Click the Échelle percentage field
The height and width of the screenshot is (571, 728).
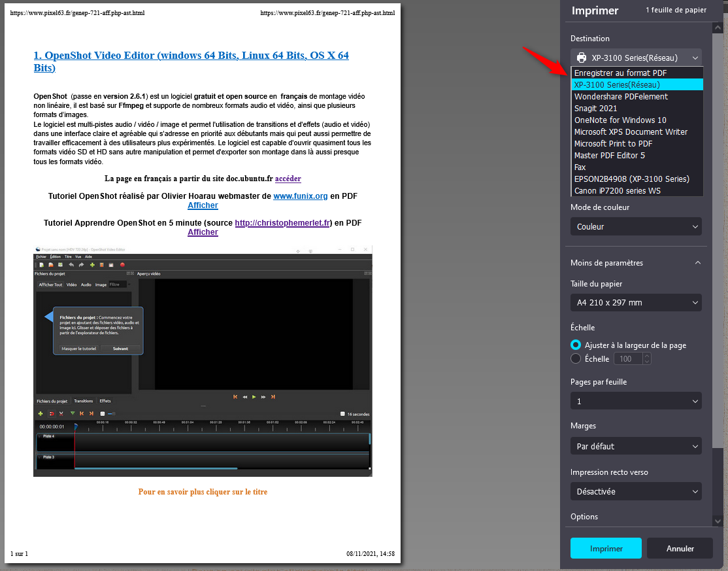pos(628,358)
